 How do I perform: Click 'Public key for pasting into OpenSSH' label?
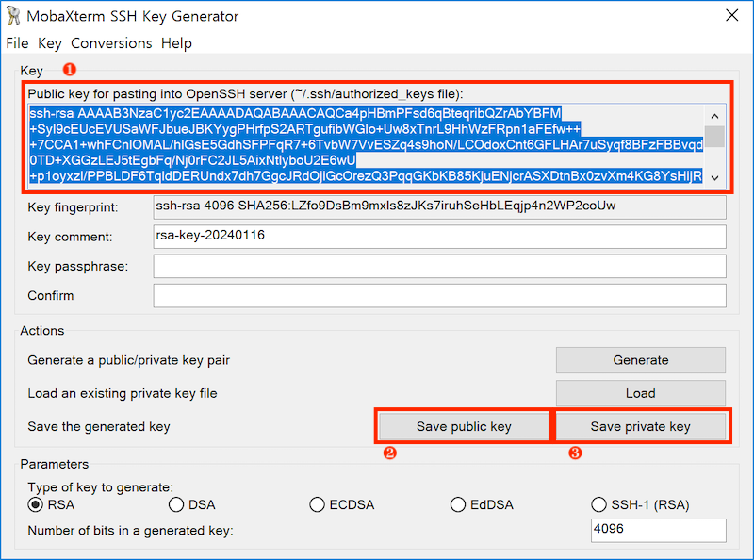tap(245, 94)
